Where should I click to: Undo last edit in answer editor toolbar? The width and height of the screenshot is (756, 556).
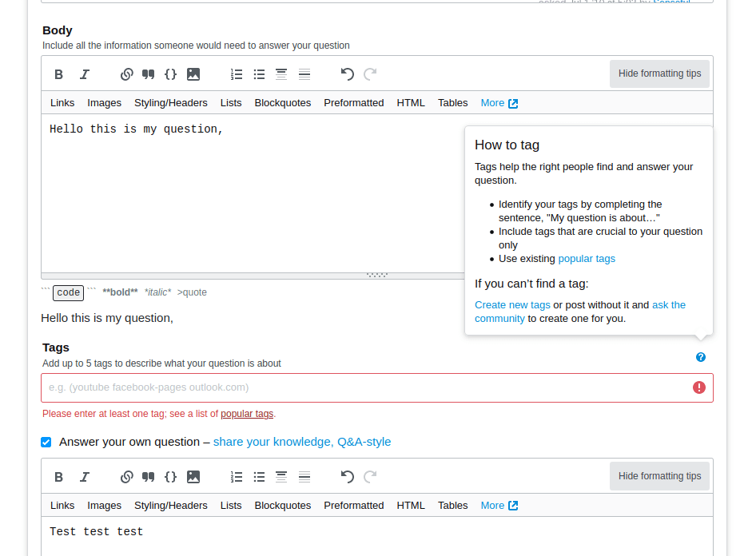347,477
